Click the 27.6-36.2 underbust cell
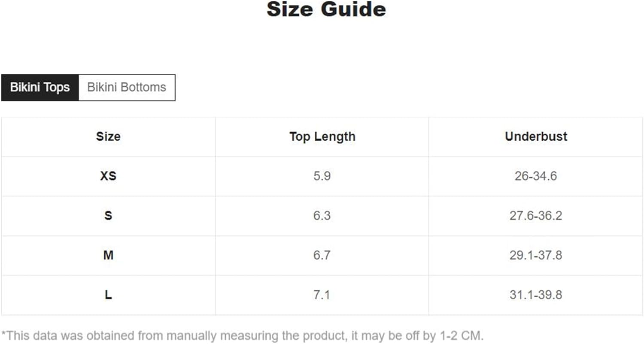The image size is (644, 344). pos(536,216)
